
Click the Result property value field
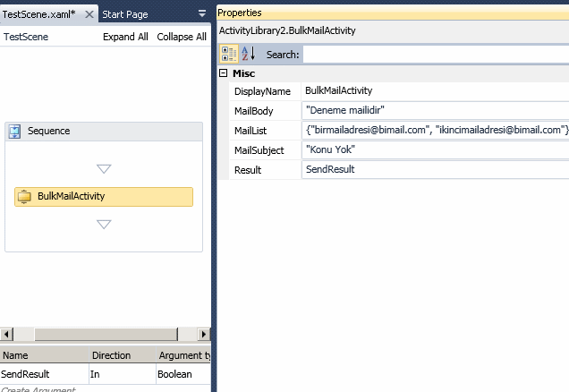click(435, 169)
